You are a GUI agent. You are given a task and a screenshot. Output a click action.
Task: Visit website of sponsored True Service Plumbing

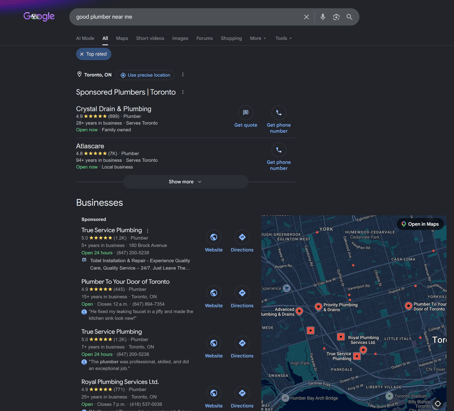[x=214, y=241]
